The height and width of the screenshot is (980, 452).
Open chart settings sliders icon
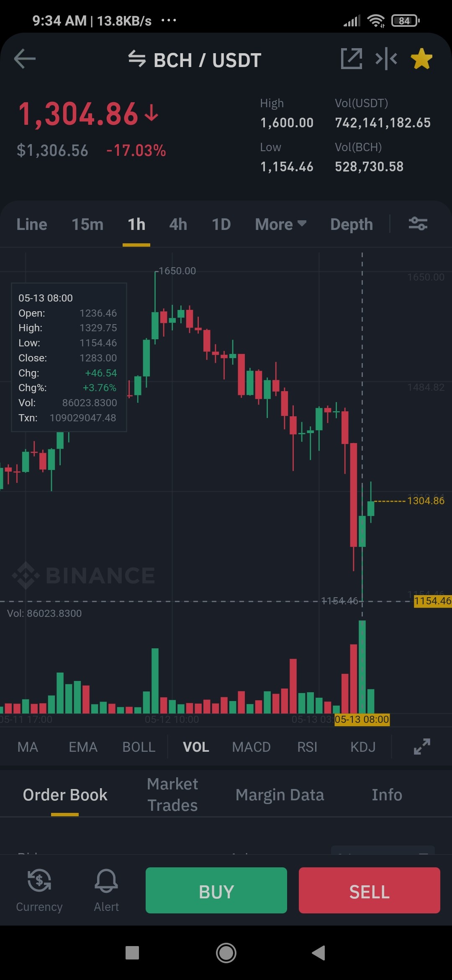click(x=418, y=224)
